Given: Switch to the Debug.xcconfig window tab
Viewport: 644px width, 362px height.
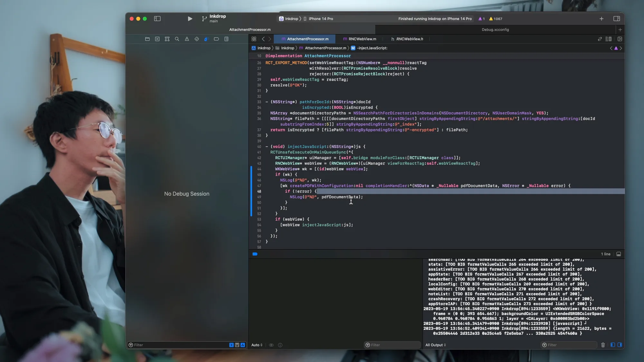Looking at the screenshot, I should 495,30.
